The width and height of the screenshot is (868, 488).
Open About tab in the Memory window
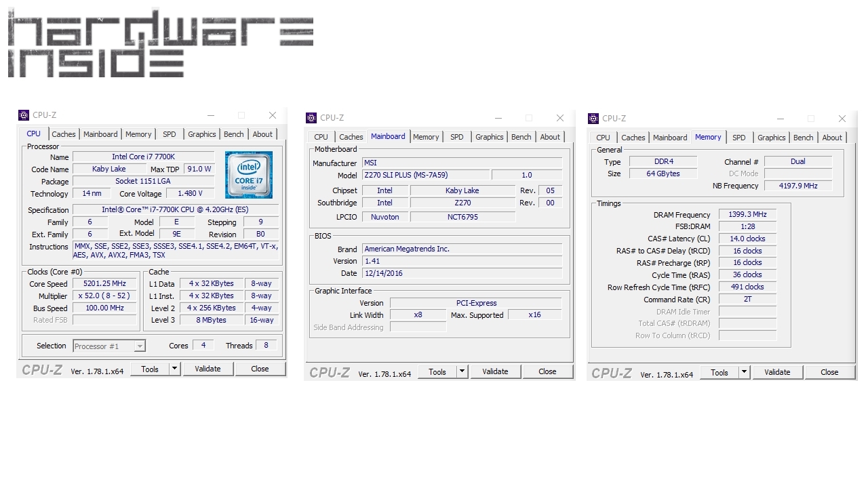pyautogui.click(x=832, y=138)
